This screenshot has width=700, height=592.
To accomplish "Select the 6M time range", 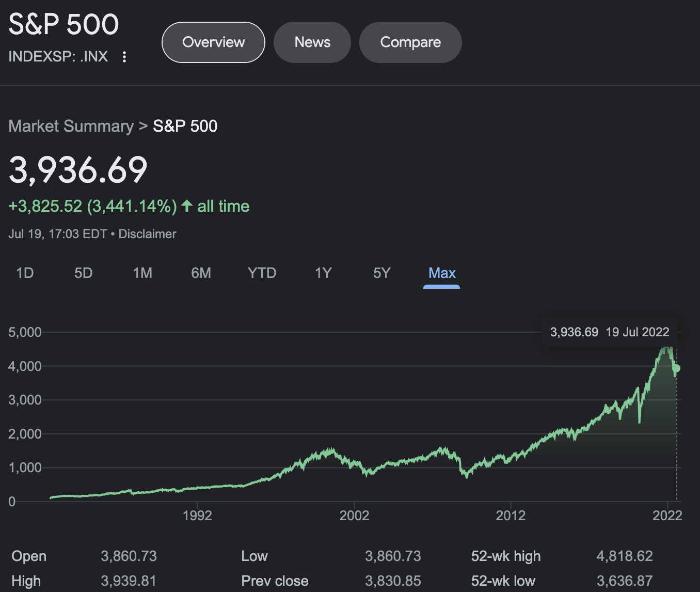I will (x=201, y=273).
